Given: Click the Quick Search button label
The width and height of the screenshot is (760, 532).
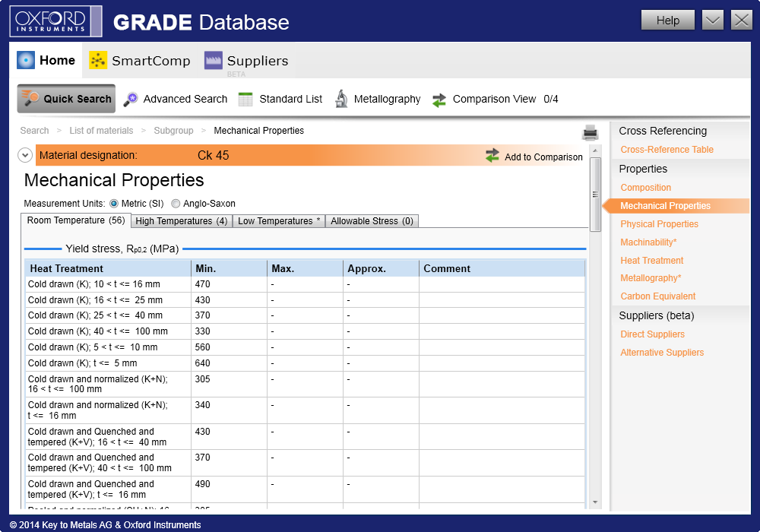Looking at the screenshot, I should [x=78, y=99].
